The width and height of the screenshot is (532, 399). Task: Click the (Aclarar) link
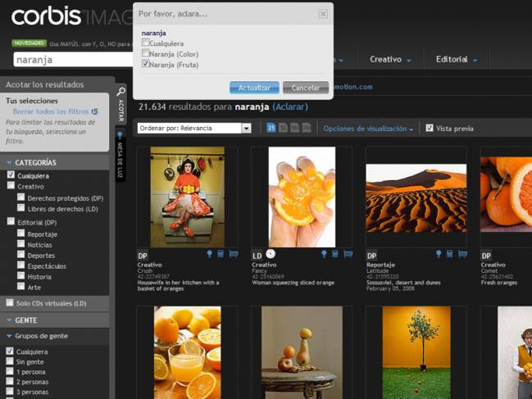click(x=290, y=107)
